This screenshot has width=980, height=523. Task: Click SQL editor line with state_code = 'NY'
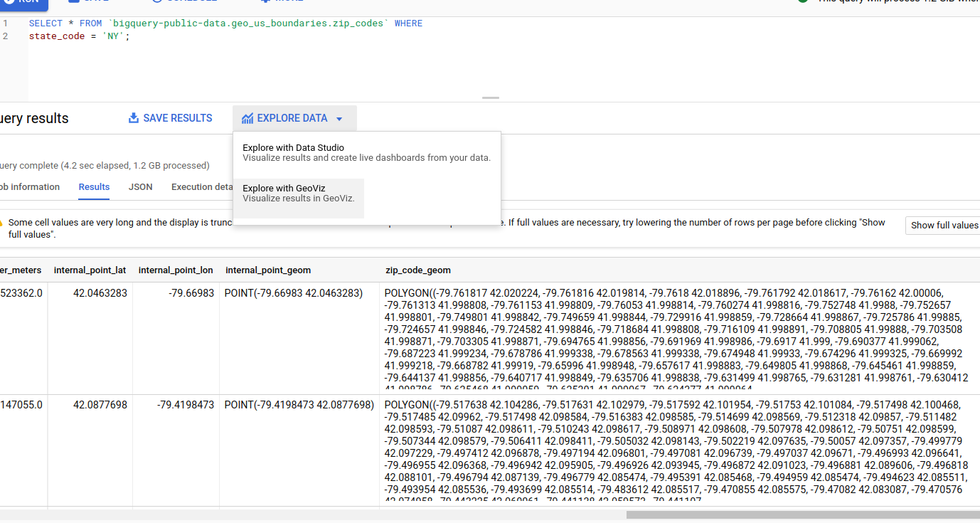coord(79,36)
